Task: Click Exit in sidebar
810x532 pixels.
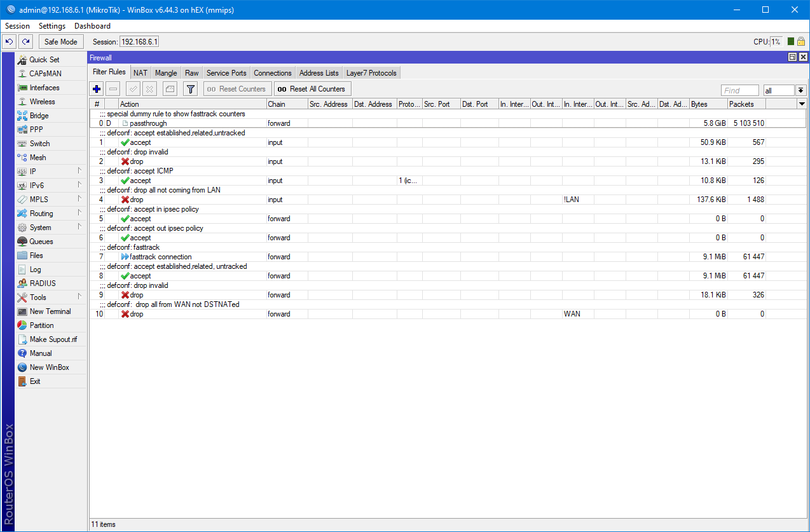Action: [50, 381]
